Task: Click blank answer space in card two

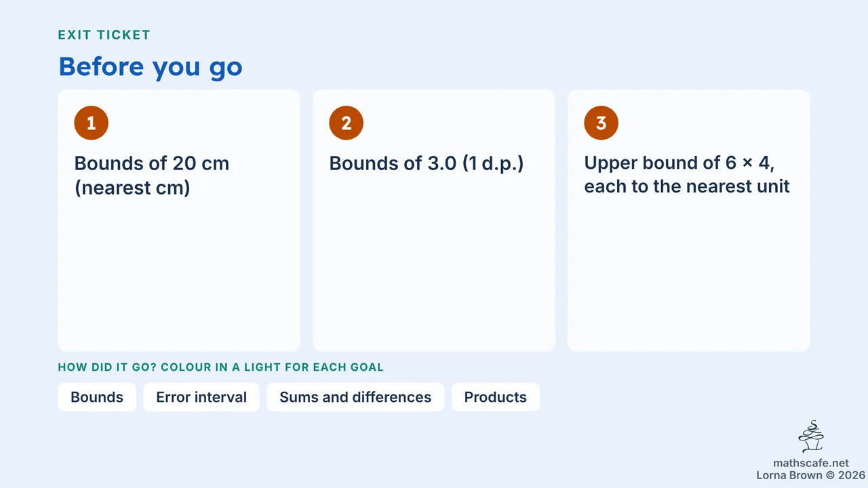Action: click(x=434, y=264)
